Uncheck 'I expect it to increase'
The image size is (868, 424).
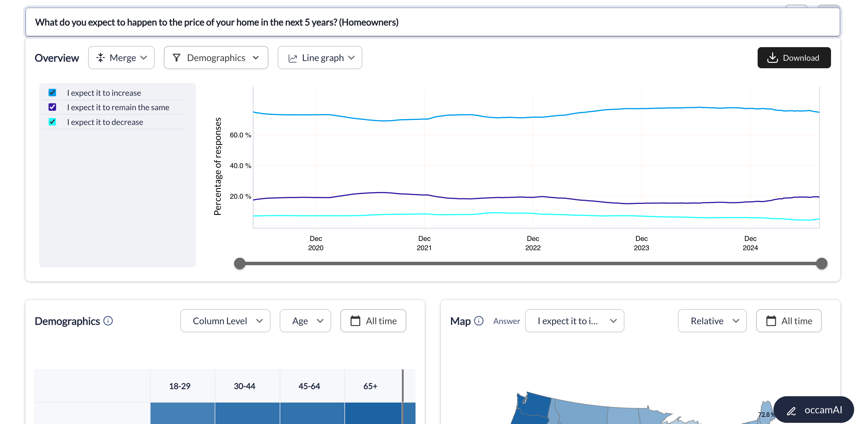click(52, 93)
